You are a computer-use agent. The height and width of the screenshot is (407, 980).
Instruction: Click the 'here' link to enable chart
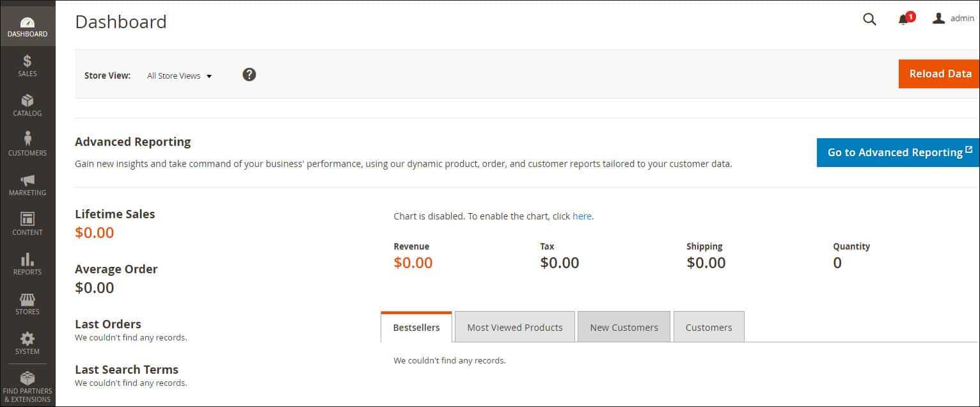pyautogui.click(x=582, y=216)
